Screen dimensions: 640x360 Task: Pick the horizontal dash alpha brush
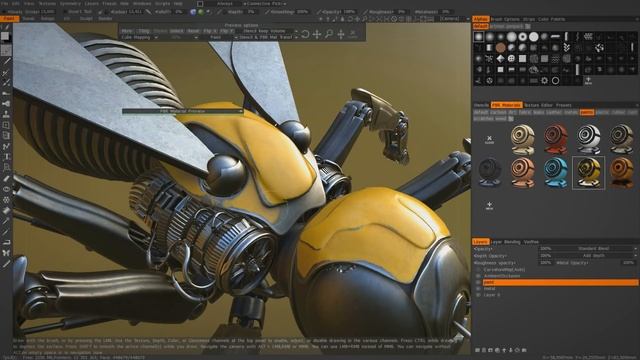click(556, 37)
